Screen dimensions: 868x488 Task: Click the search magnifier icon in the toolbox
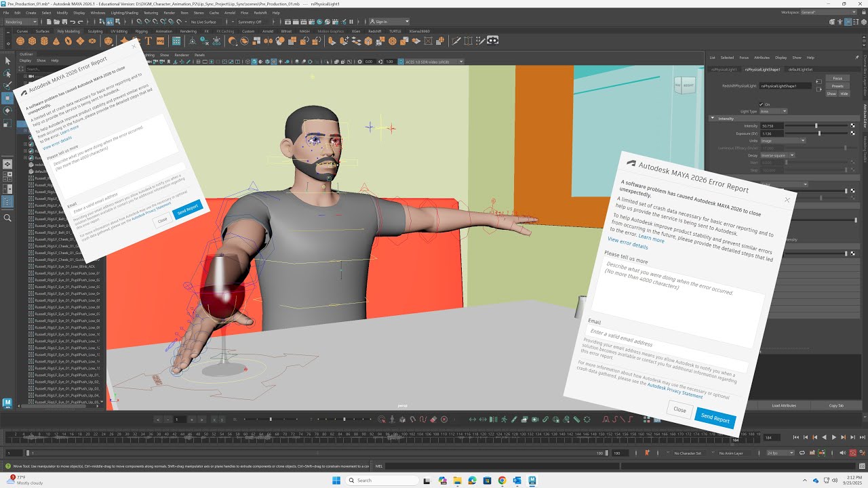[7, 218]
